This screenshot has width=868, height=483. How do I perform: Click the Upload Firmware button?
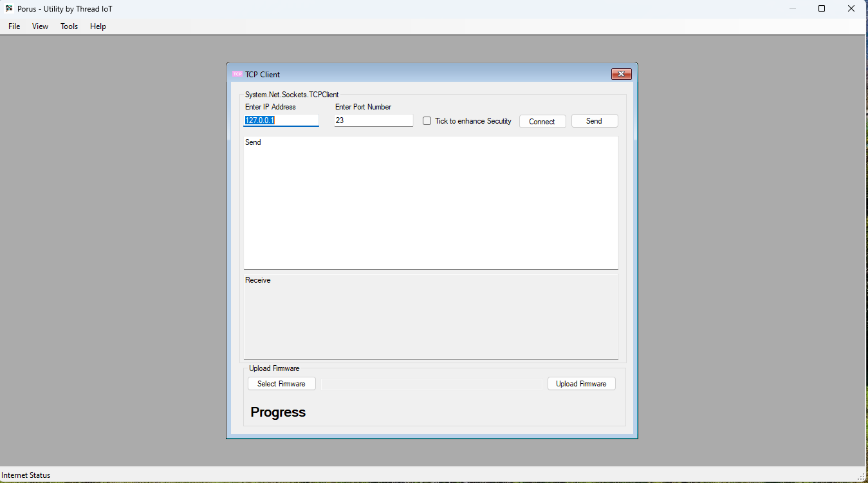[581, 383]
